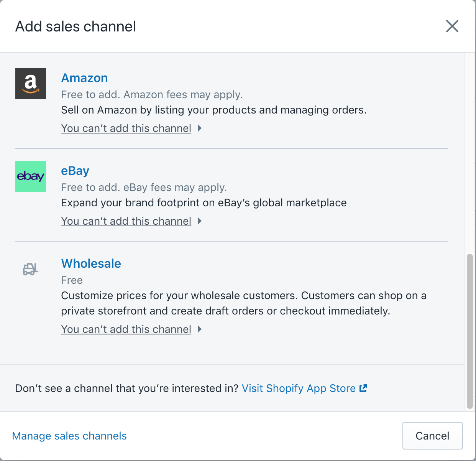Click the eBay logo icon
Screen dimensions: 476x461
(x=31, y=176)
